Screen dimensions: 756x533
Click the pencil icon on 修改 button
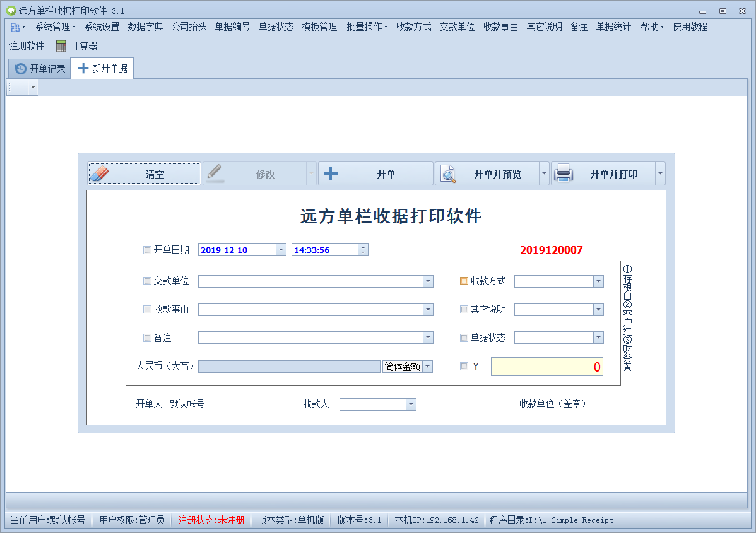tap(215, 173)
